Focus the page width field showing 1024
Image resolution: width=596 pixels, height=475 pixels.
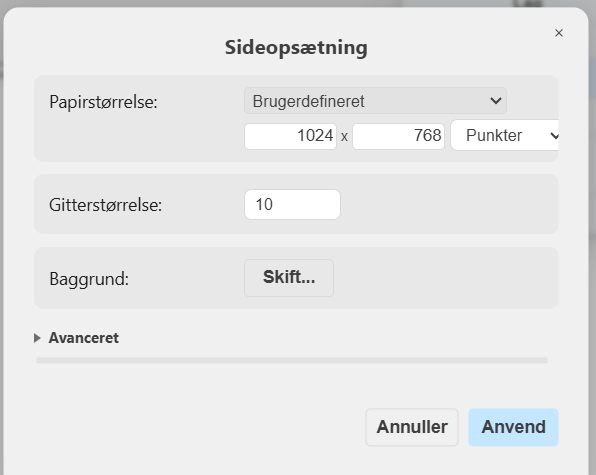[x=290, y=136]
